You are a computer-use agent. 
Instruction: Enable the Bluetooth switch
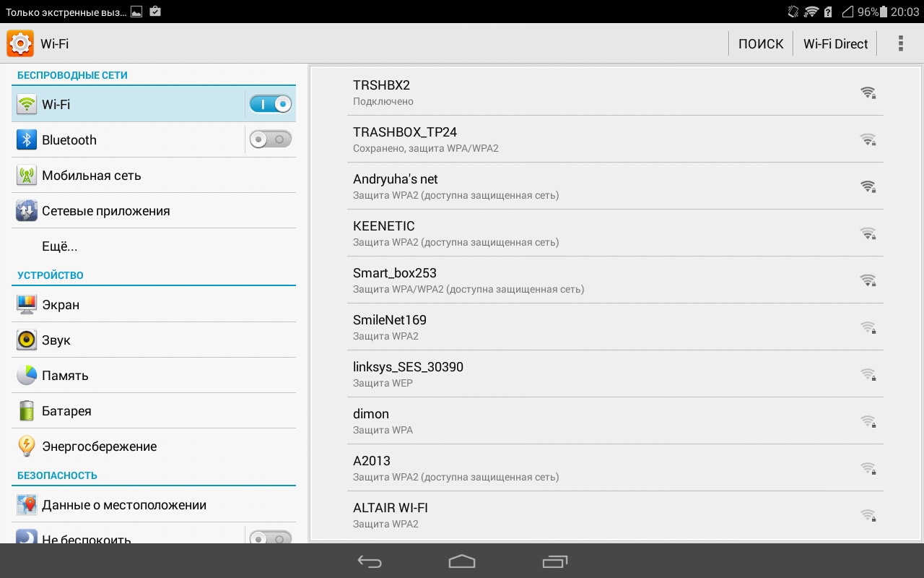click(x=271, y=139)
